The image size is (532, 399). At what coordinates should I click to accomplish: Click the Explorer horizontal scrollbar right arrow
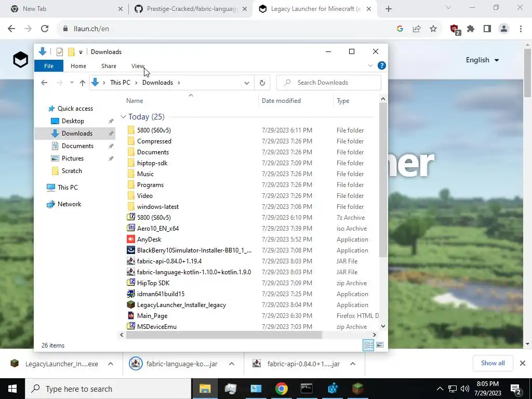click(374, 335)
